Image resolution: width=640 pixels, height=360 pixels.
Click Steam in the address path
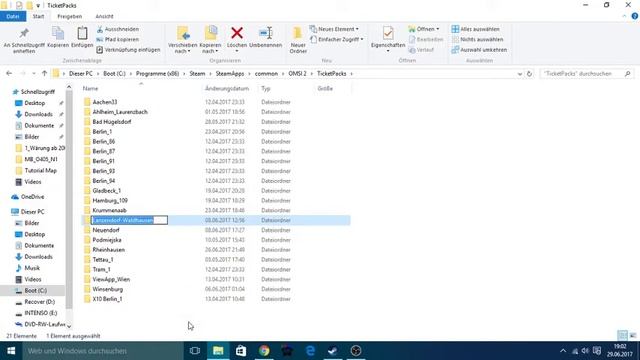[x=197, y=73]
